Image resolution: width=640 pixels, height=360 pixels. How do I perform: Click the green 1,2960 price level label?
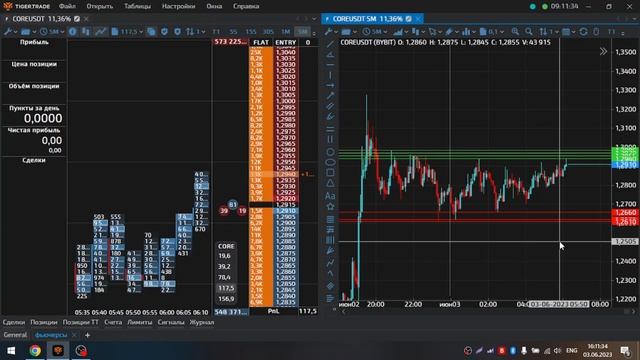pos(625,158)
